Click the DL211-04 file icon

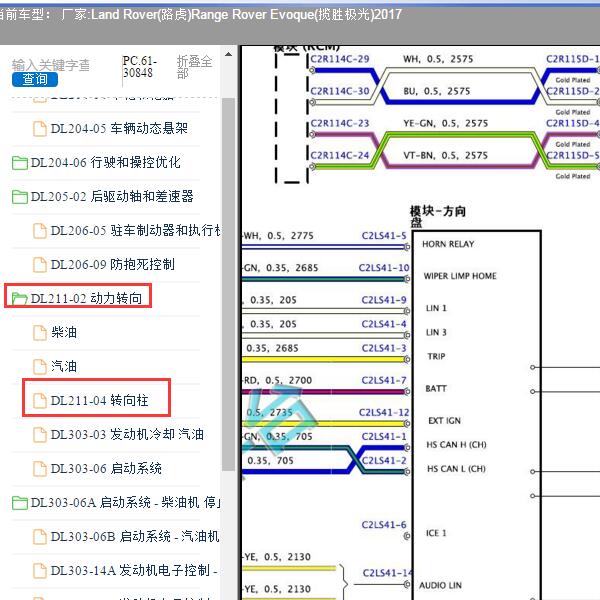pos(40,401)
